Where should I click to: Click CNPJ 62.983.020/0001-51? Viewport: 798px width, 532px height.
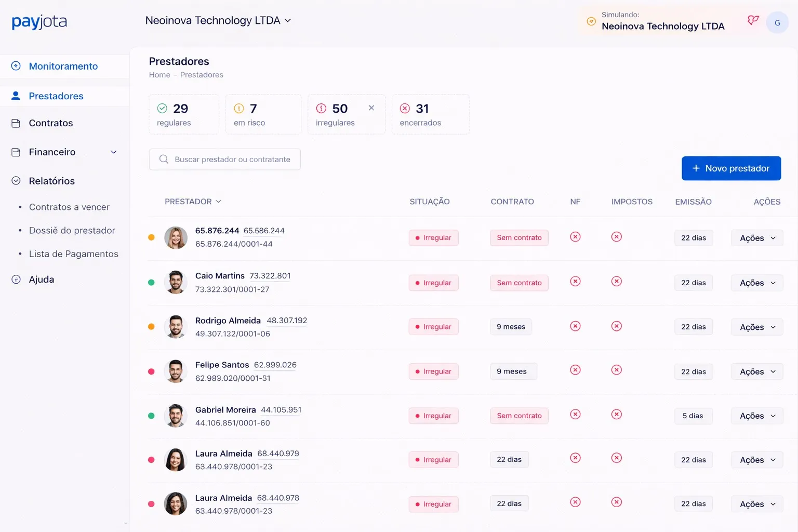pos(233,378)
